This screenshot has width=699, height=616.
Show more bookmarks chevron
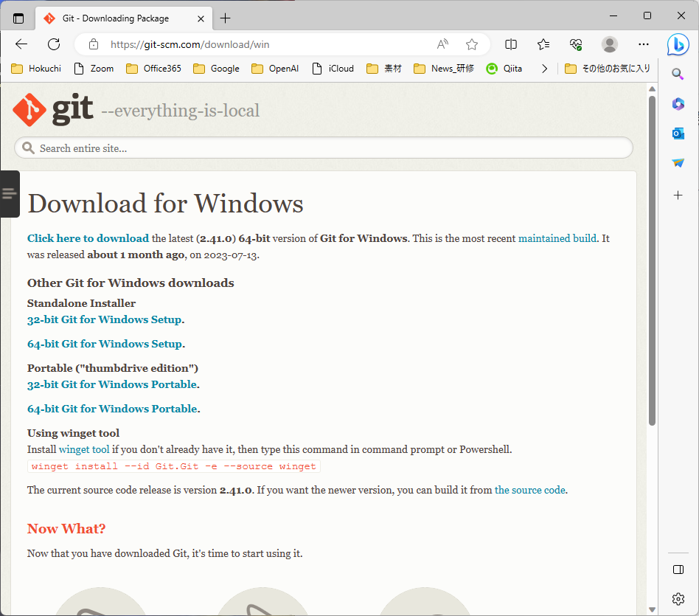point(544,69)
